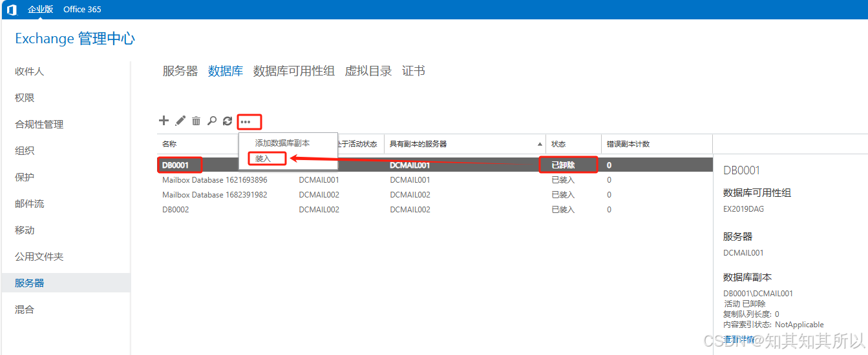Switch to 数据库 tab
The width and height of the screenshot is (868, 355).
pos(226,71)
